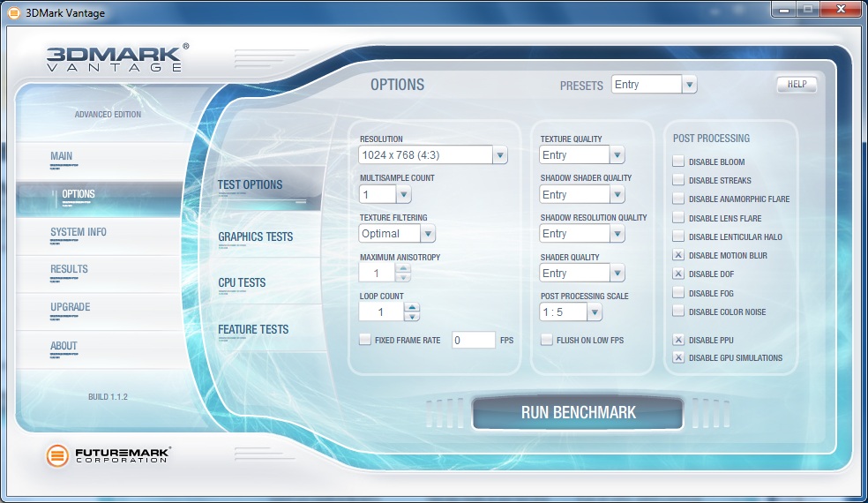
Task: Open the Post Processing Scale dropdown
Action: coord(594,312)
